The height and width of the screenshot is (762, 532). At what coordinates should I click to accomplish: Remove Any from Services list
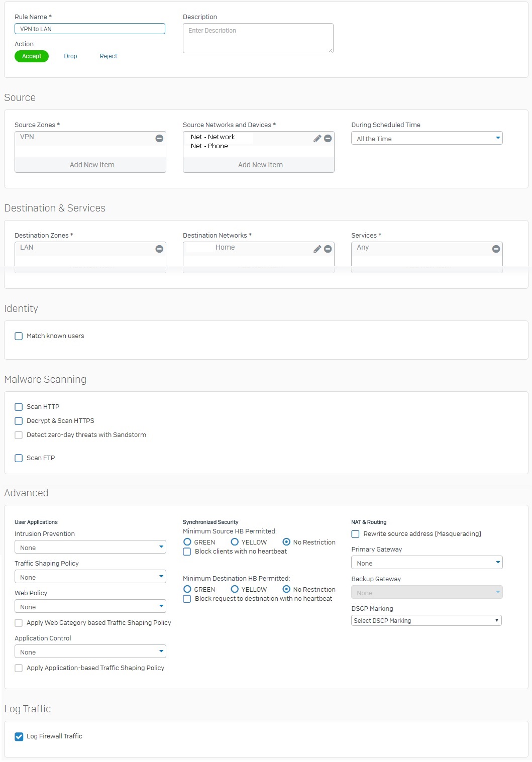496,249
